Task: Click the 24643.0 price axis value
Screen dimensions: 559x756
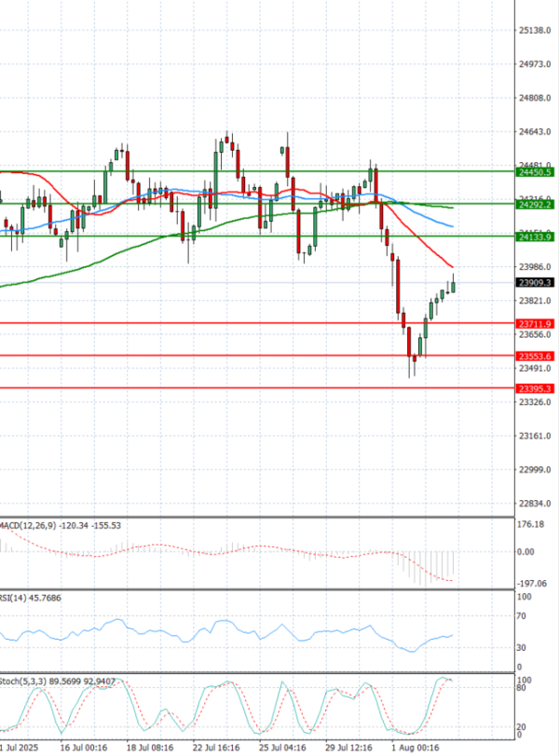Action: [x=535, y=131]
